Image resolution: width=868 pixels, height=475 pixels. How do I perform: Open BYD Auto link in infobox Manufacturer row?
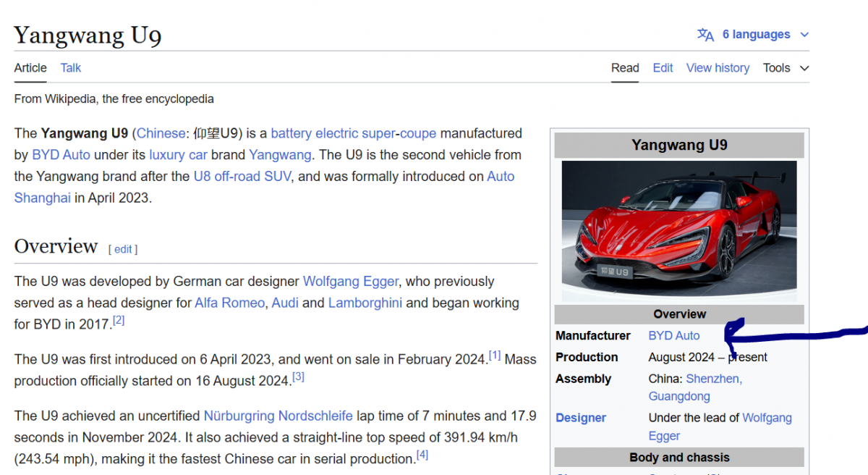674,336
